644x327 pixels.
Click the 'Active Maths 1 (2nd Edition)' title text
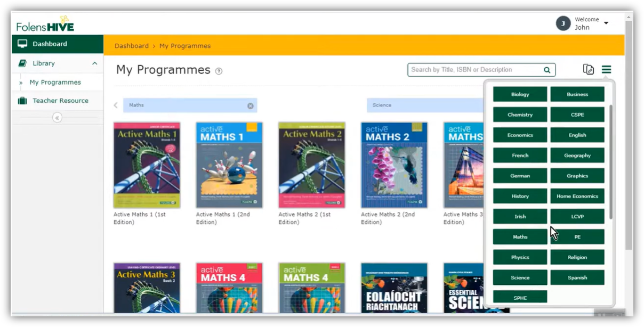(x=223, y=218)
